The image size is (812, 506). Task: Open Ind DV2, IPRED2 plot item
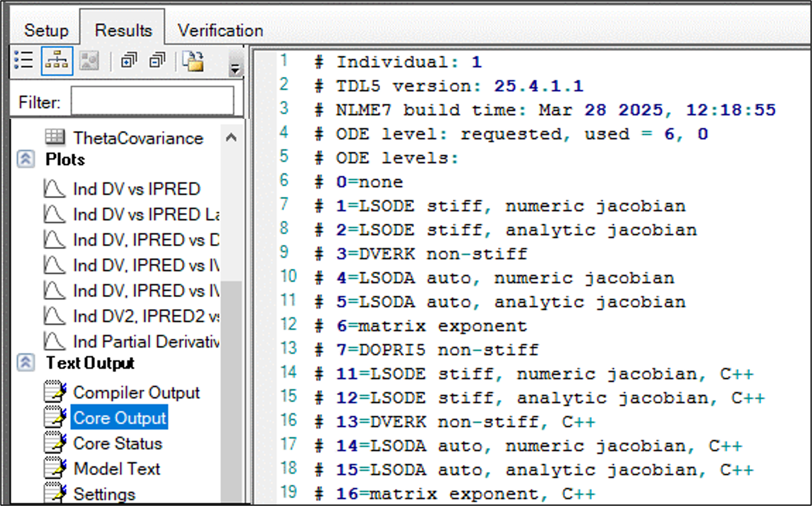click(146, 316)
